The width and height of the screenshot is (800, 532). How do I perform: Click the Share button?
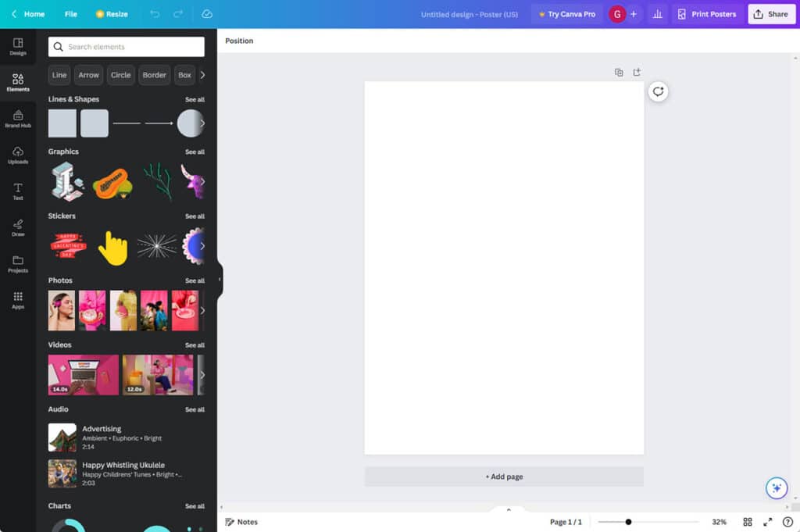[771, 14]
